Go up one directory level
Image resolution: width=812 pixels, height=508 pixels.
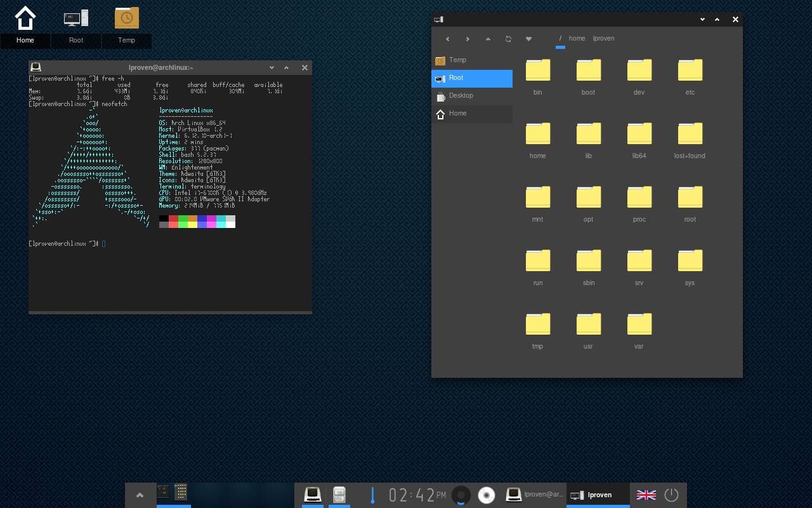coord(488,39)
